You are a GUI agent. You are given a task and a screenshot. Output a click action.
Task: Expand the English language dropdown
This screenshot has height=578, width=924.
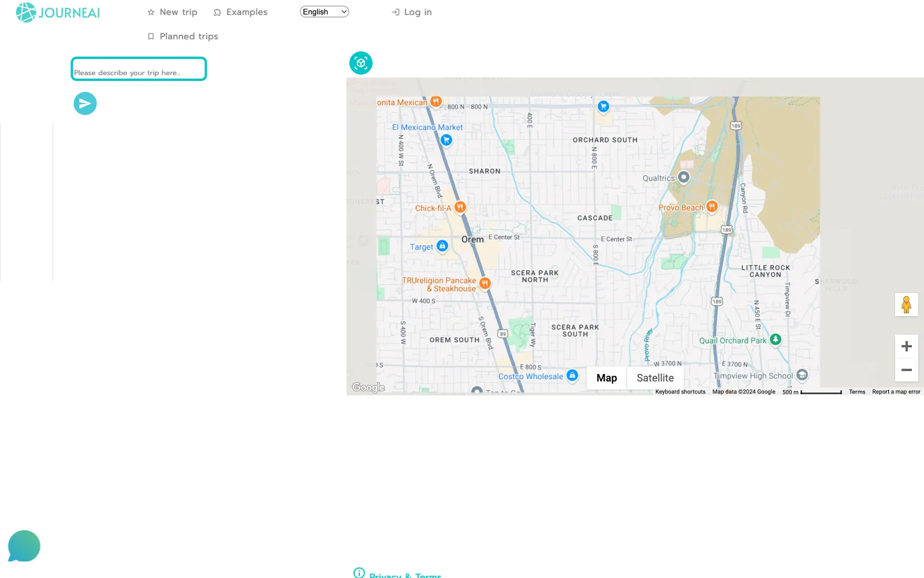325,12
